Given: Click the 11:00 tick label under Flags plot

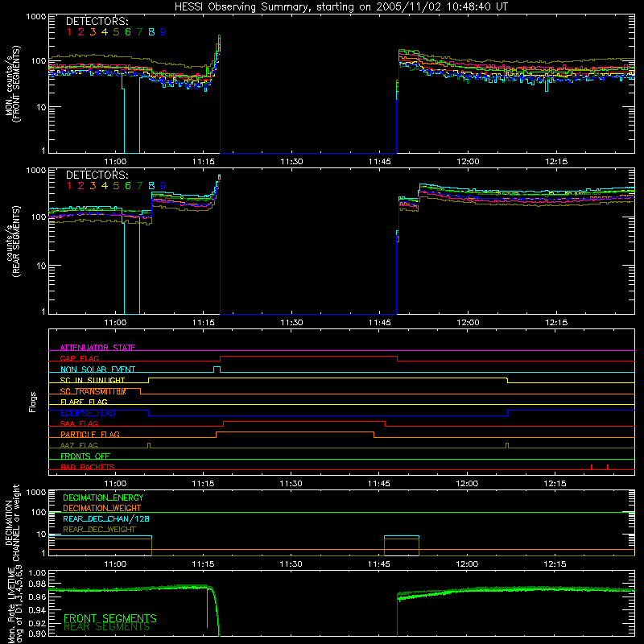Looking at the screenshot, I should tap(115, 484).
